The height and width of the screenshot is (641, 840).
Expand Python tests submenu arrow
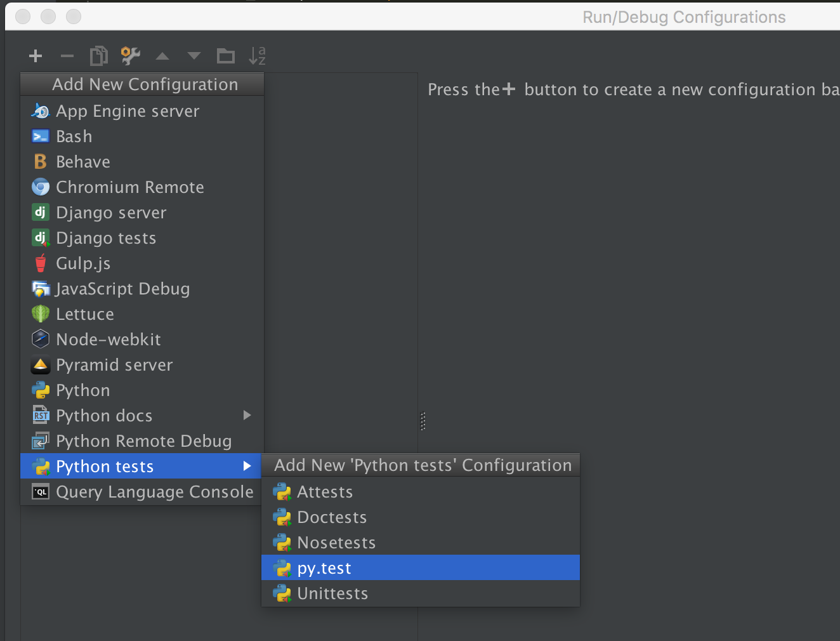[x=247, y=466]
